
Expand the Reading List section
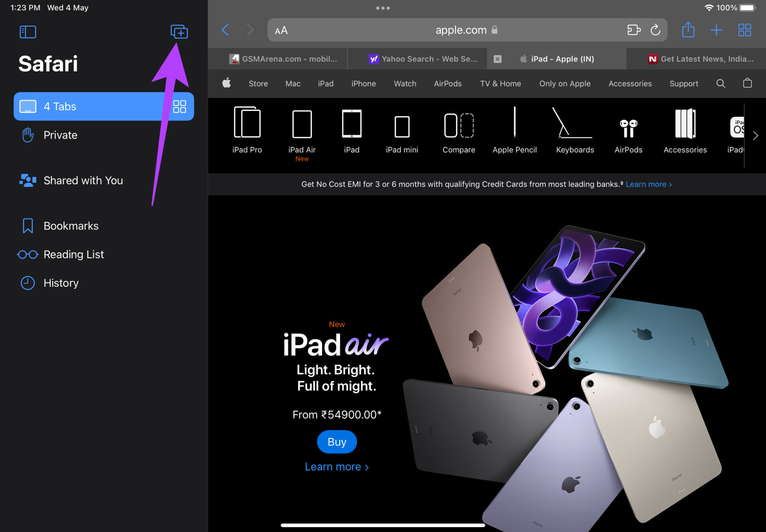(x=73, y=254)
